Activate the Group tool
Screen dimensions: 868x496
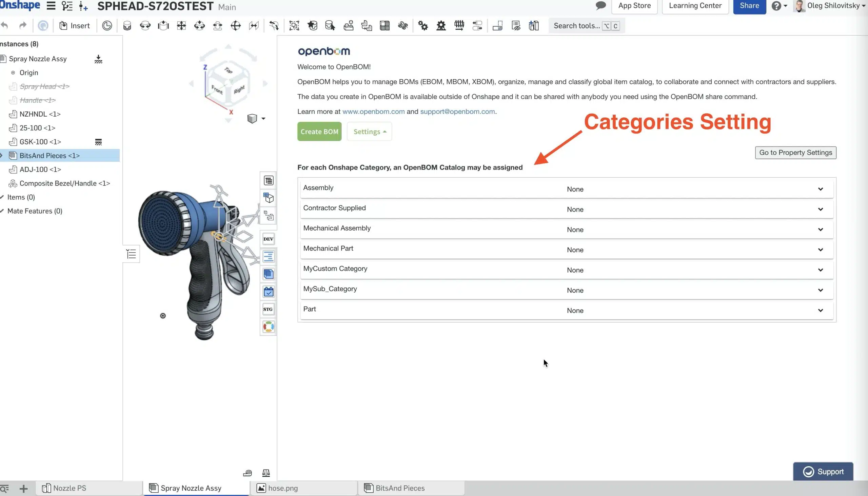[294, 25]
